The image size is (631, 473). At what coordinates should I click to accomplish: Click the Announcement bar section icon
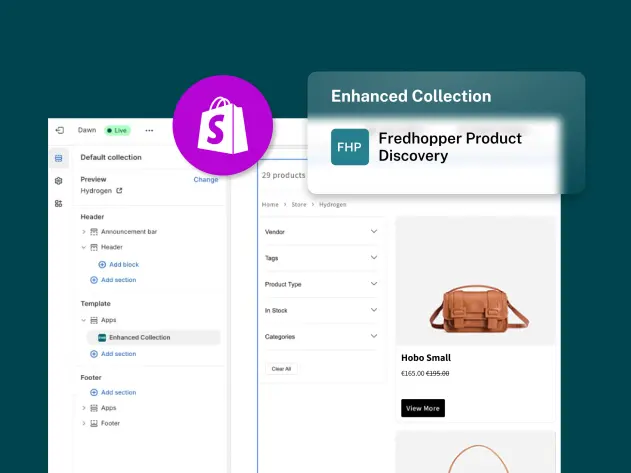(94, 231)
